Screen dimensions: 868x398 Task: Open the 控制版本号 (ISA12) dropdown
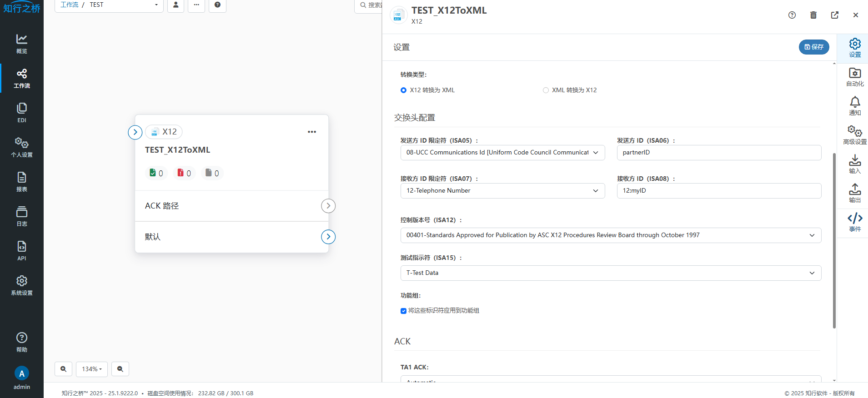click(x=611, y=235)
